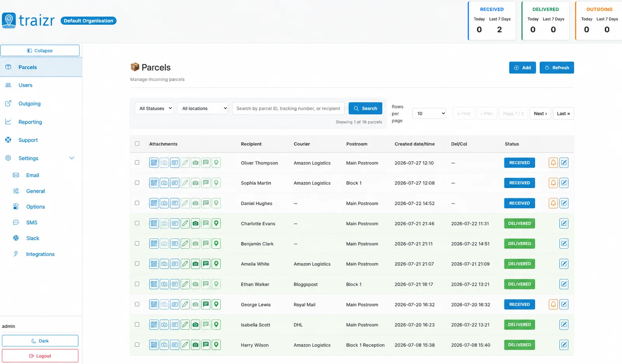The width and height of the screenshot is (622, 364).
Task: Open Email settings
Action: click(33, 175)
